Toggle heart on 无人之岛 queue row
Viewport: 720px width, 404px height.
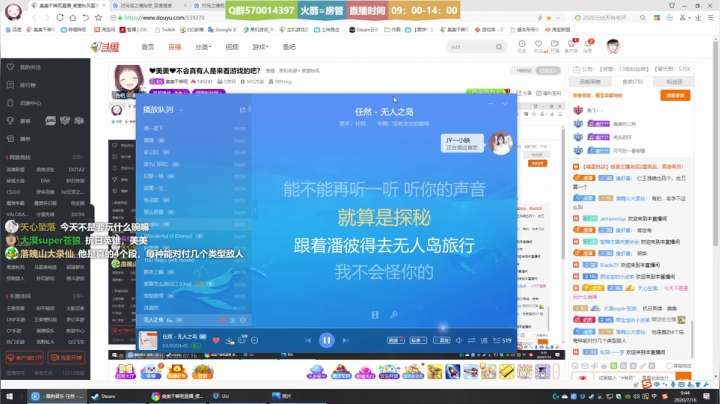223,320
